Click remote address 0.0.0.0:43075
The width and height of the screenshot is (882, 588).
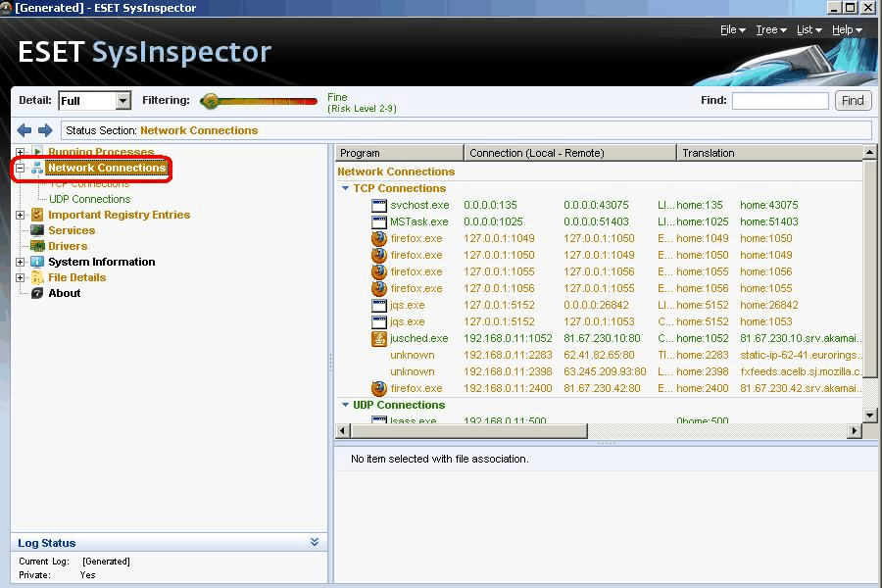click(596, 206)
